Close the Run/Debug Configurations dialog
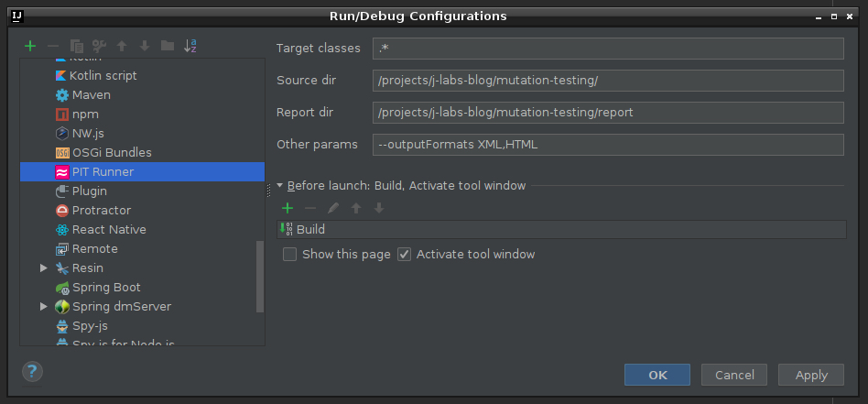The image size is (868, 404). pyautogui.click(x=849, y=16)
